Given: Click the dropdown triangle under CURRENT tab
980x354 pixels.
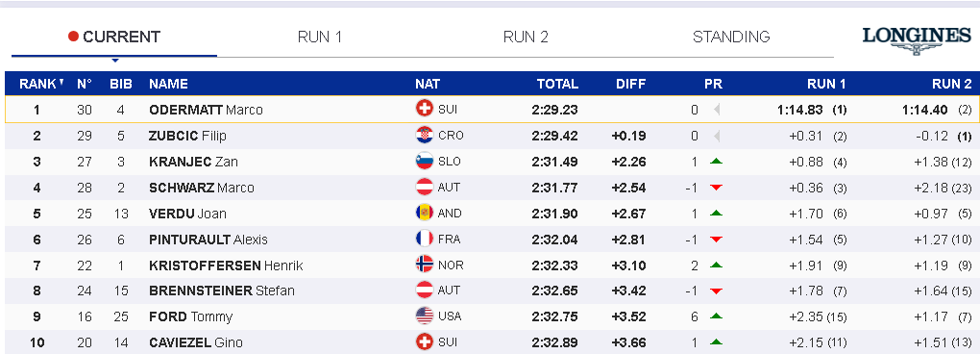Looking at the screenshot, I should pyautogui.click(x=114, y=61).
